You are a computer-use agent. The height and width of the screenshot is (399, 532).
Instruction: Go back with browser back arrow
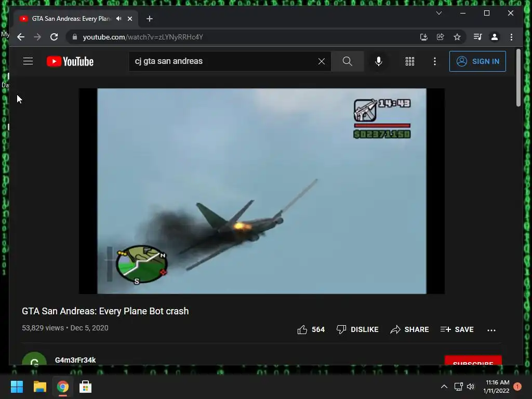click(x=21, y=37)
